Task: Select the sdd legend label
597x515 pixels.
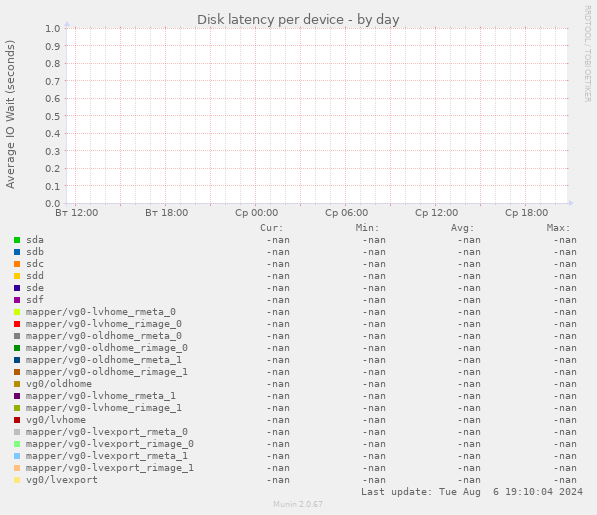Action: coord(35,276)
